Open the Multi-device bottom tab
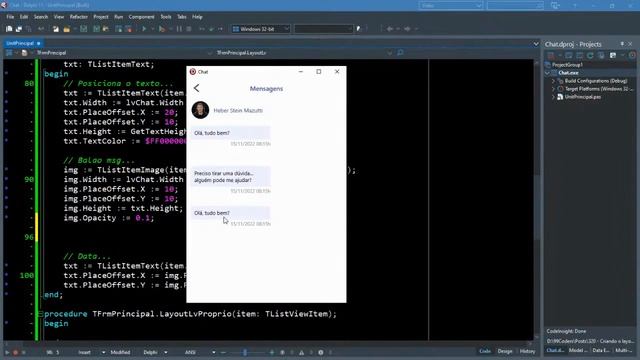 [624, 350]
